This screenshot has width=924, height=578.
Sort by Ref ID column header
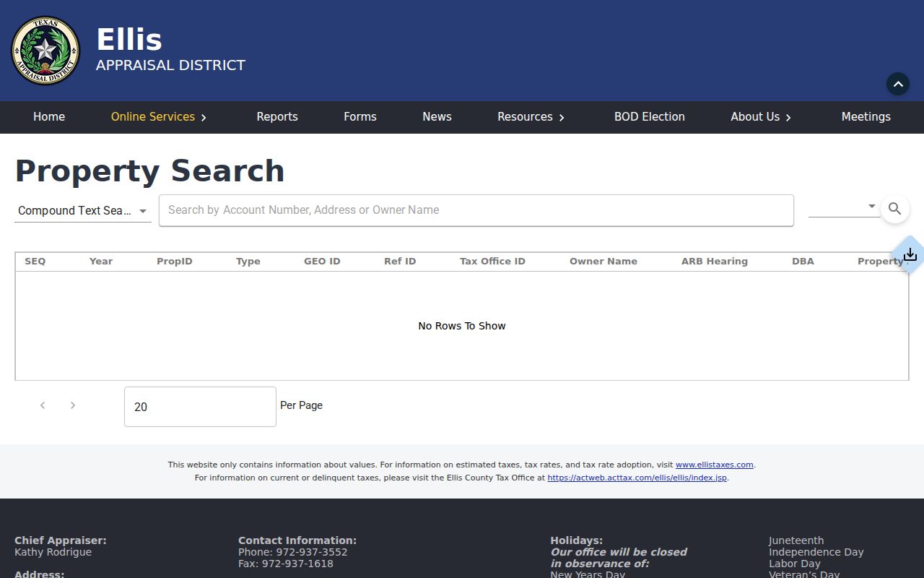pyautogui.click(x=400, y=262)
